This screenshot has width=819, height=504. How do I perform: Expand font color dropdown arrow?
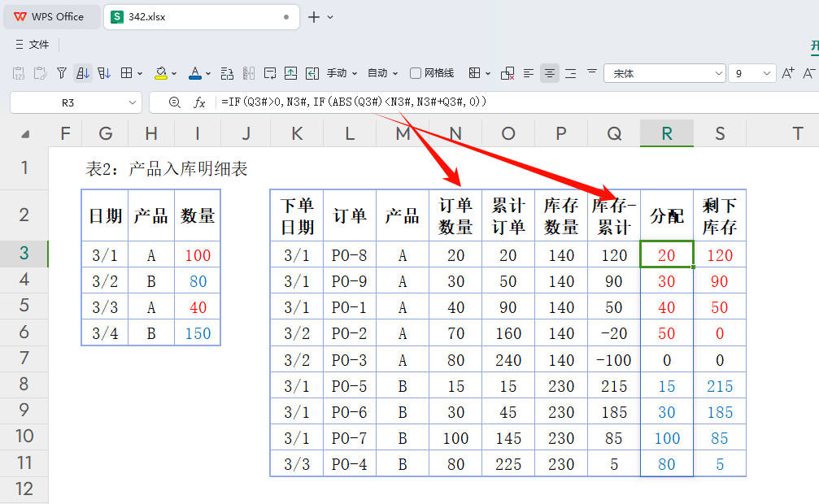(208, 74)
